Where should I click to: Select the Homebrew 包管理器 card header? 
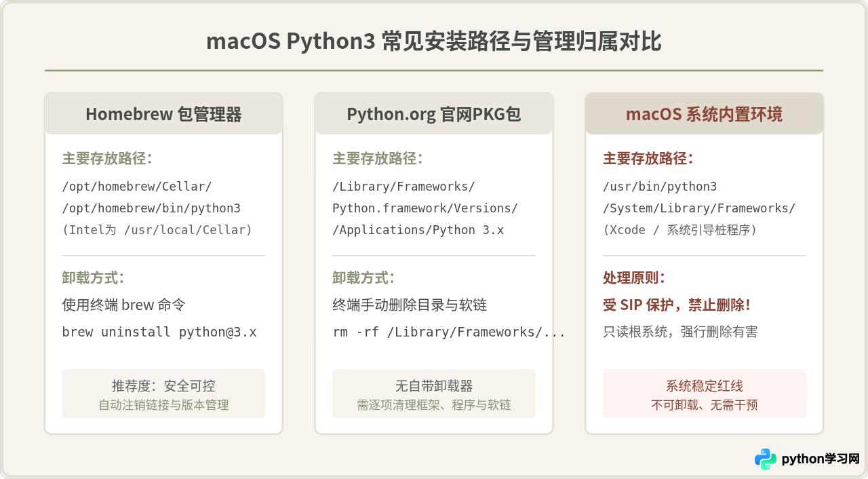pos(163,114)
